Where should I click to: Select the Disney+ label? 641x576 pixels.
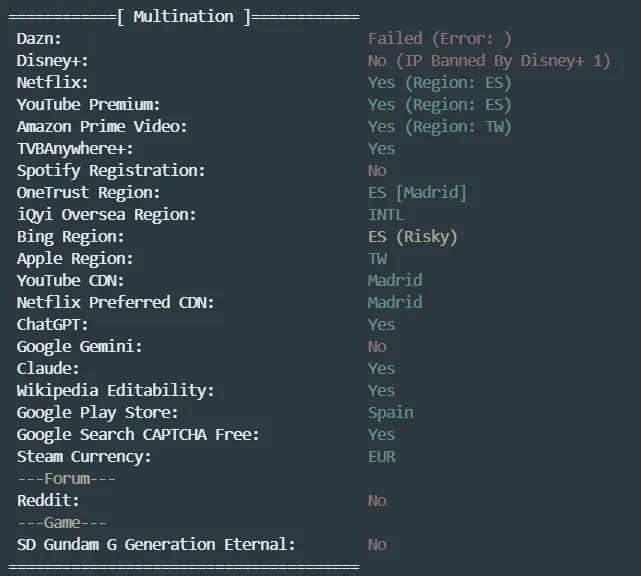click(52, 61)
